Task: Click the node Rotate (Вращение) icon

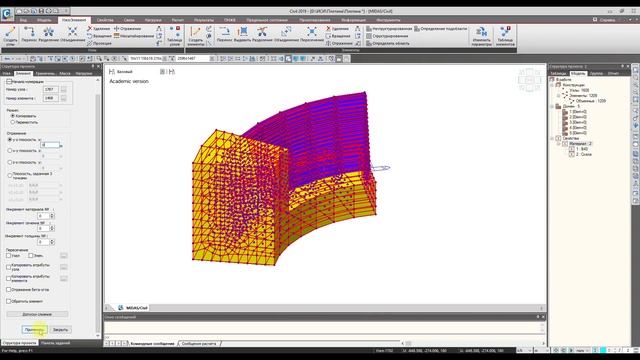Action: pyautogui.click(x=89, y=36)
